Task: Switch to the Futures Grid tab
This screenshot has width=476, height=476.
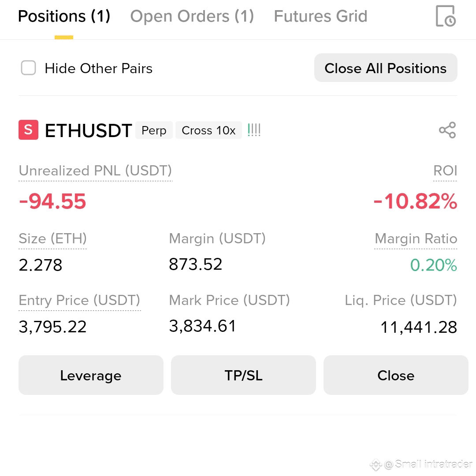Action: [x=320, y=16]
